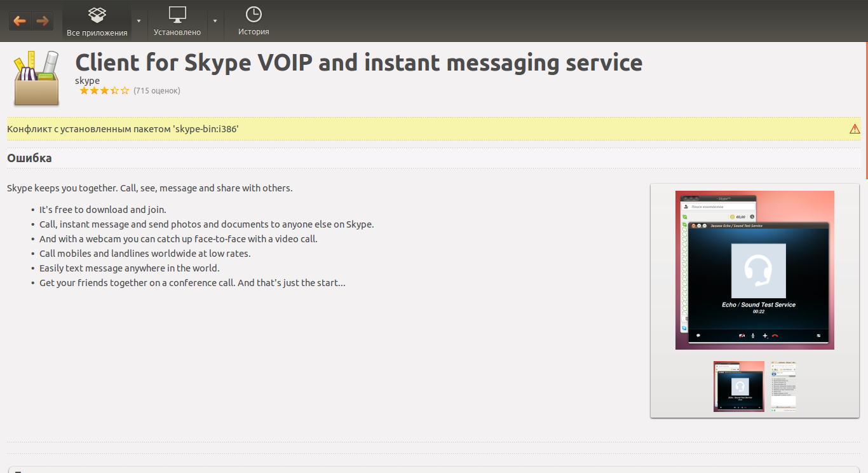868x473 pixels.
Task: Click the 'Skype keeps you together' description line
Action: tap(150, 188)
